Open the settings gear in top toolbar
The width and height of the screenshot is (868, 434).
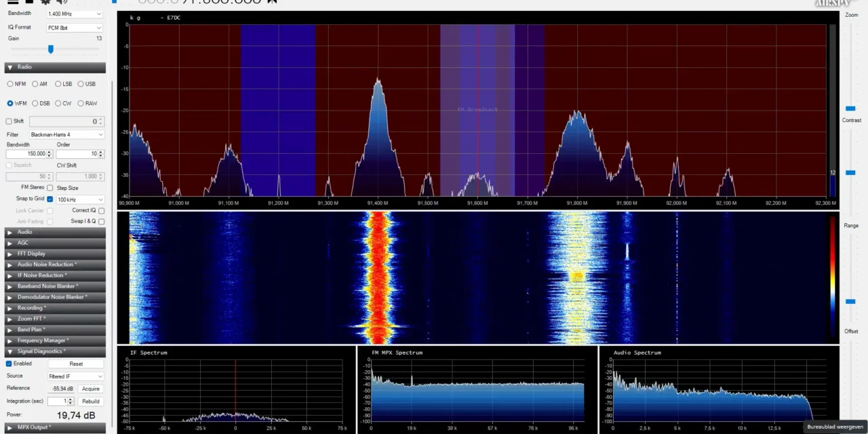(45, 1)
